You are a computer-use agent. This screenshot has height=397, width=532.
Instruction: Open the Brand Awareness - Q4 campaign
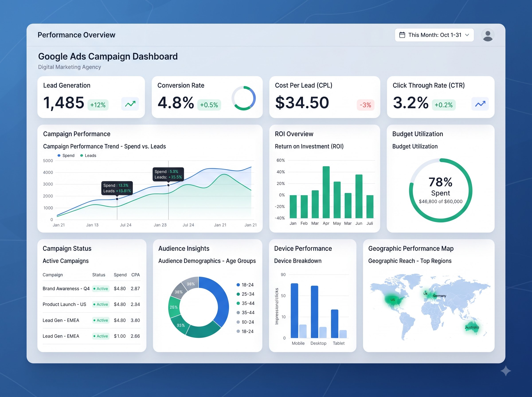pyautogui.click(x=66, y=289)
